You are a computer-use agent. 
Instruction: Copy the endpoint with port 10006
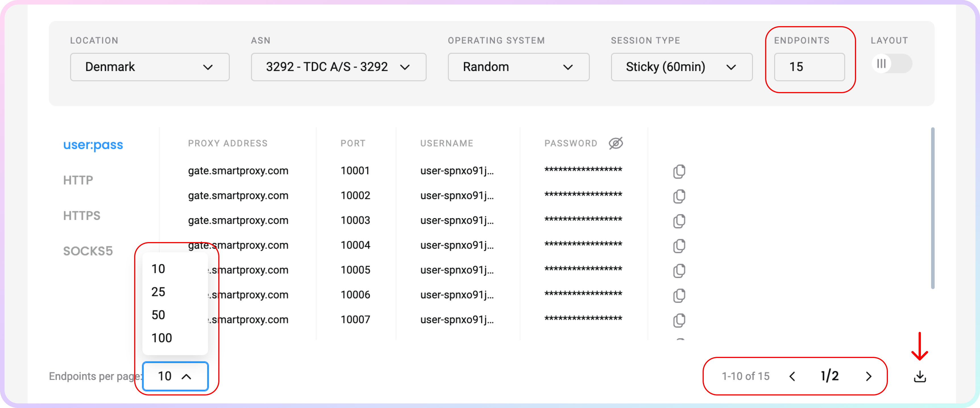point(679,295)
